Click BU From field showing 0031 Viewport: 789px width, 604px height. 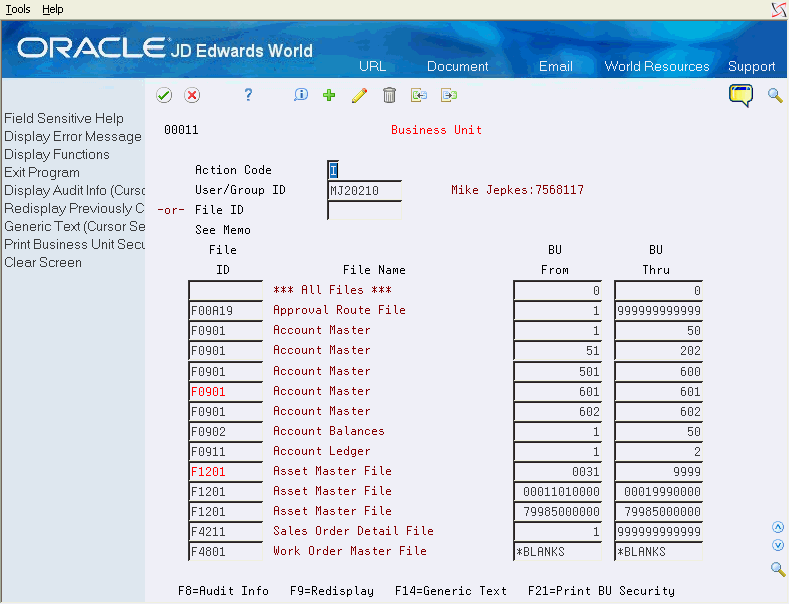[558, 472]
